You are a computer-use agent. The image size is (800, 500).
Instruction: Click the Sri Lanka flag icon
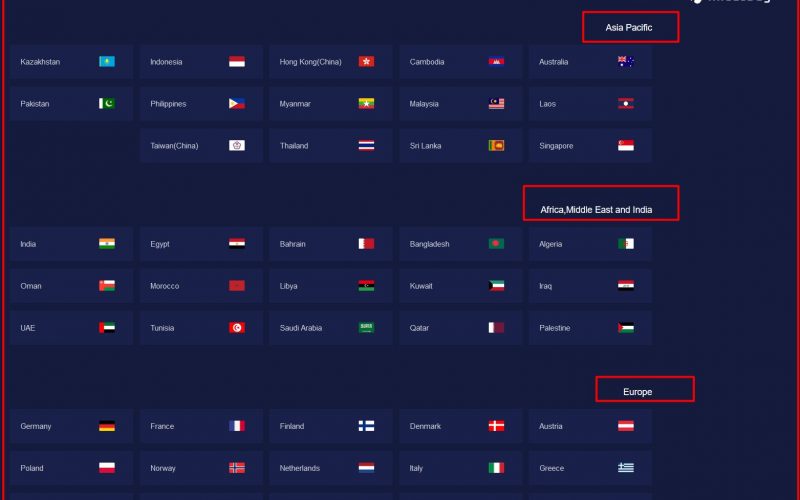tap(496, 145)
